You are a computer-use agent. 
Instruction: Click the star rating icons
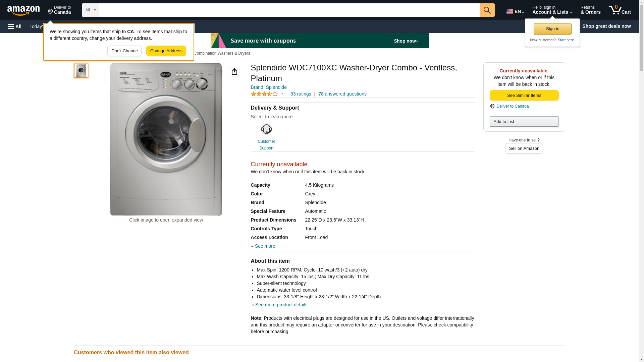(264, 94)
